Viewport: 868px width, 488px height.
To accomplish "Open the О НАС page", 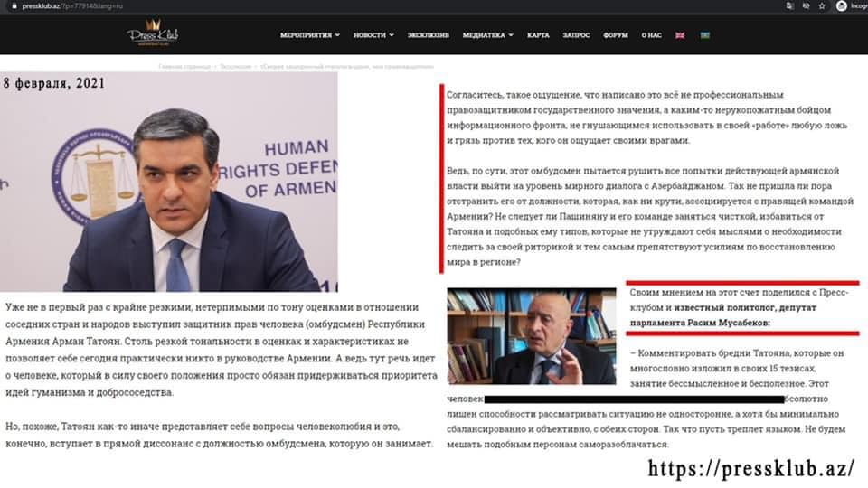I will (651, 35).
